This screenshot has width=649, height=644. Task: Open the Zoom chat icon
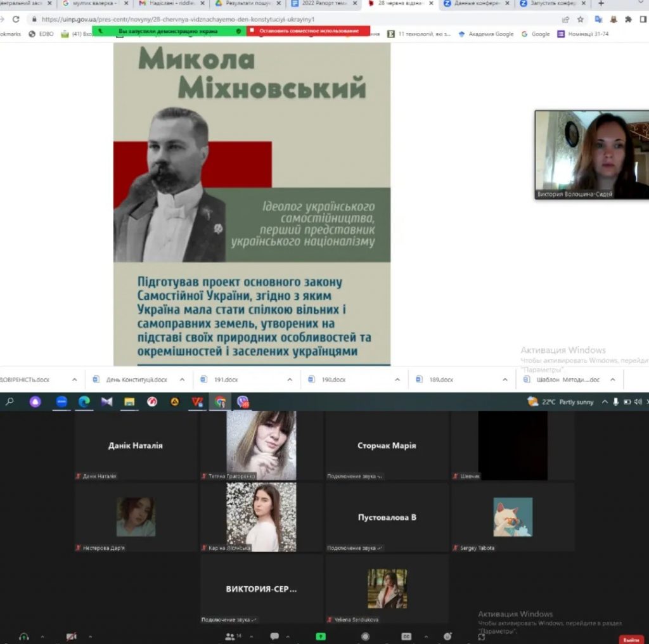click(x=274, y=636)
